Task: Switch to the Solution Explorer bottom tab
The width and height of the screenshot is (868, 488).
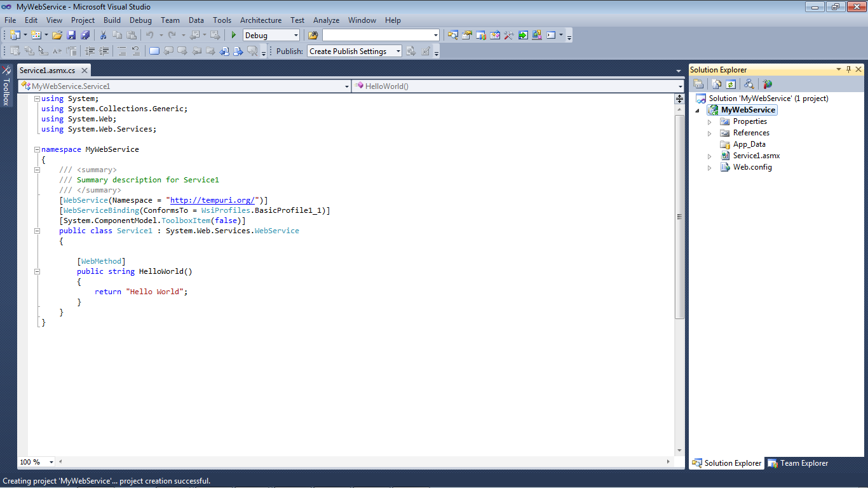Action: (x=727, y=463)
